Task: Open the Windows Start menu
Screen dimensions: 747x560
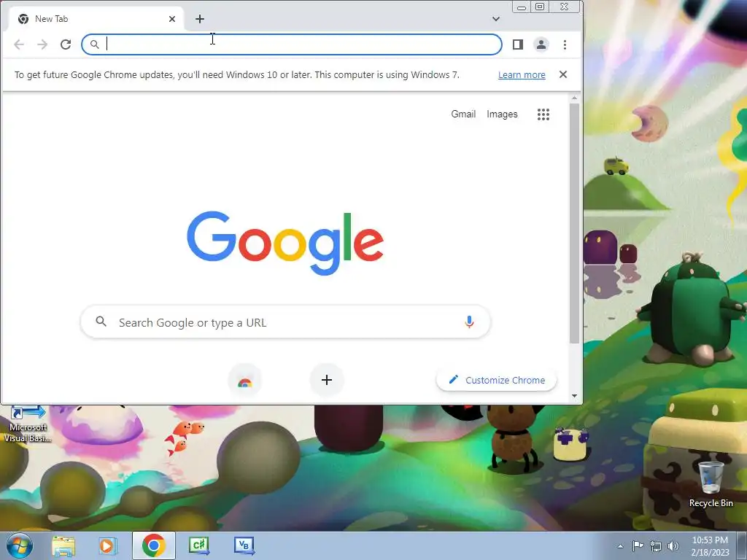Action: pos(20,545)
